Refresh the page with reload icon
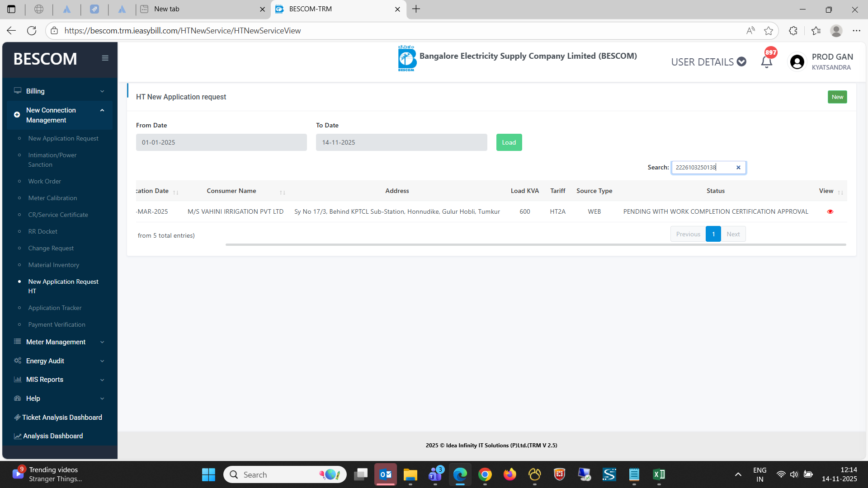868x488 pixels. tap(32, 31)
